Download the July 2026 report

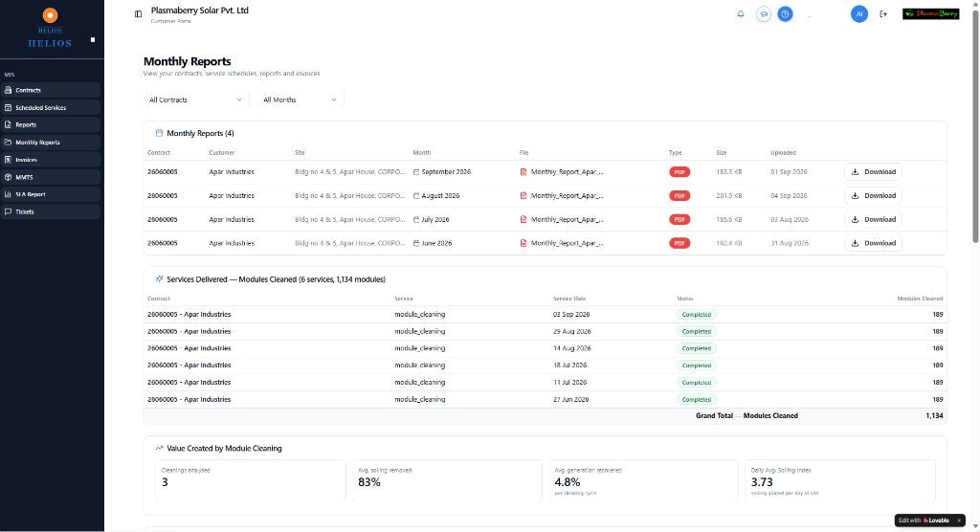(x=873, y=219)
